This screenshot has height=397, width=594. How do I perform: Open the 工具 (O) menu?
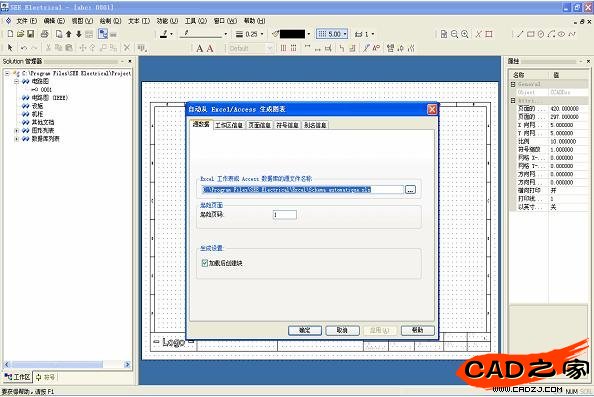(196, 21)
